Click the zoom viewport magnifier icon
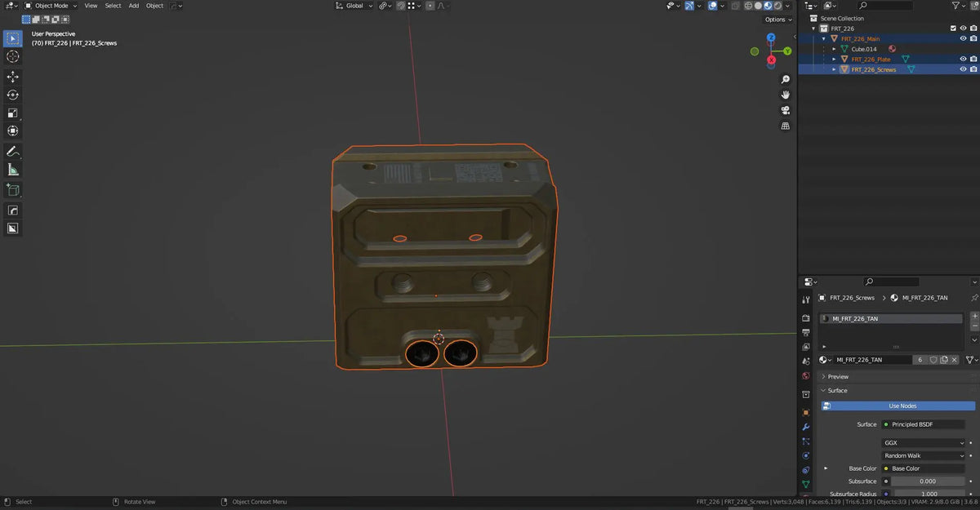 (x=786, y=79)
